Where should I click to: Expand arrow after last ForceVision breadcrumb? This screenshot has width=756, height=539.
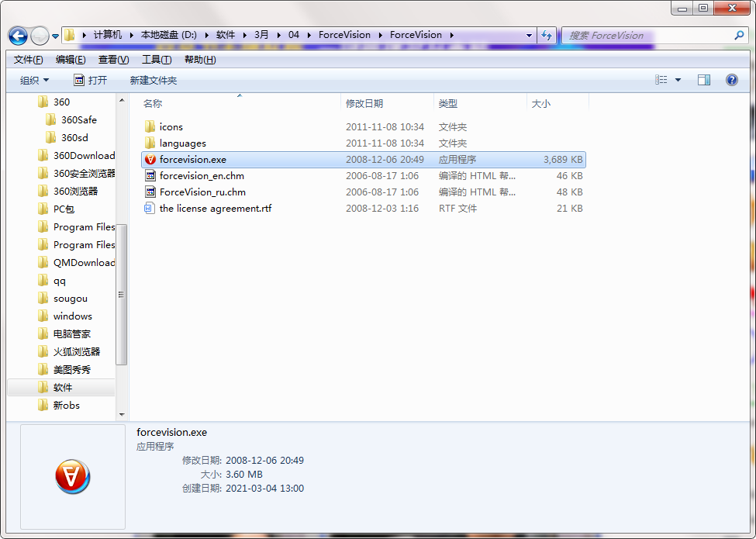click(452, 35)
